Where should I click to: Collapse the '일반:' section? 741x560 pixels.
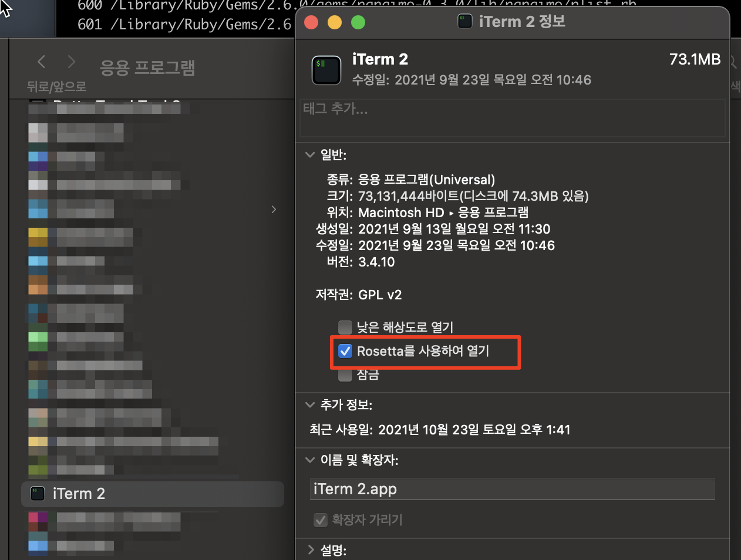coord(310,155)
